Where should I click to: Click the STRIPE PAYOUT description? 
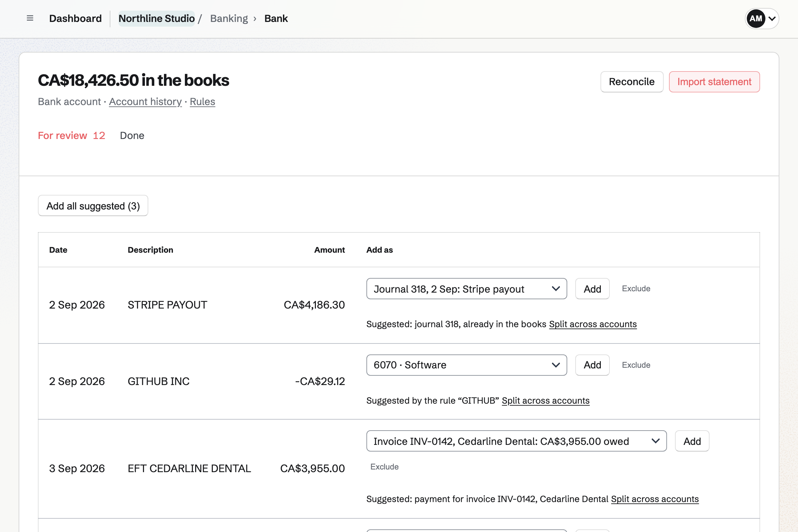(x=167, y=305)
